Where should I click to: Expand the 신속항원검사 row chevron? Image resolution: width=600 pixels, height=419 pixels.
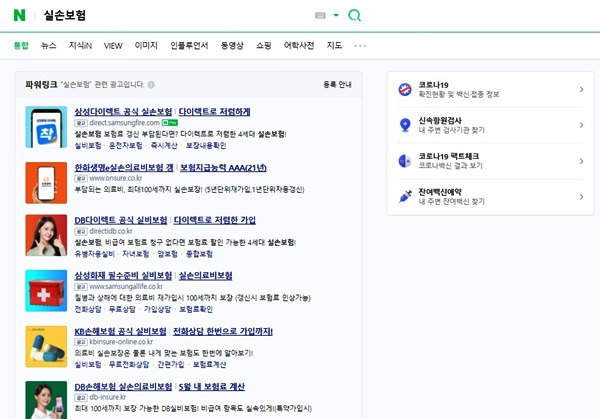pyautogui.click(x=581, y=125)
